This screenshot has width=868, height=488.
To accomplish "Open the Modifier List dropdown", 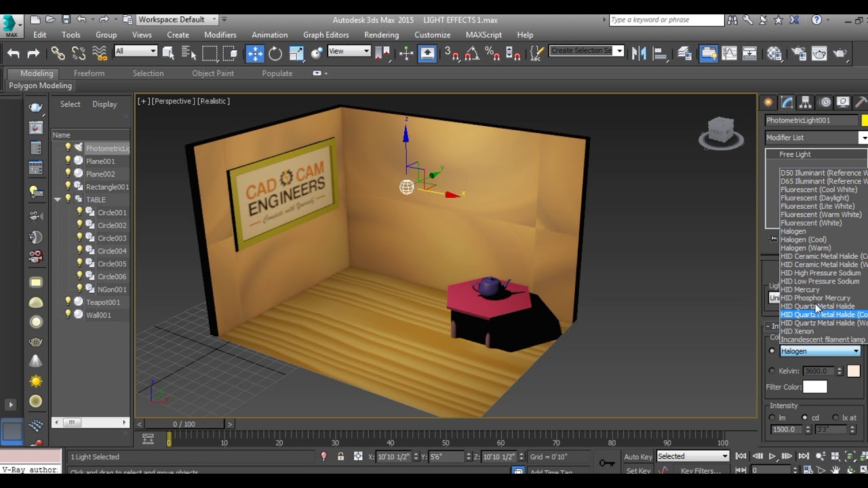I will (x=816, y=138).
